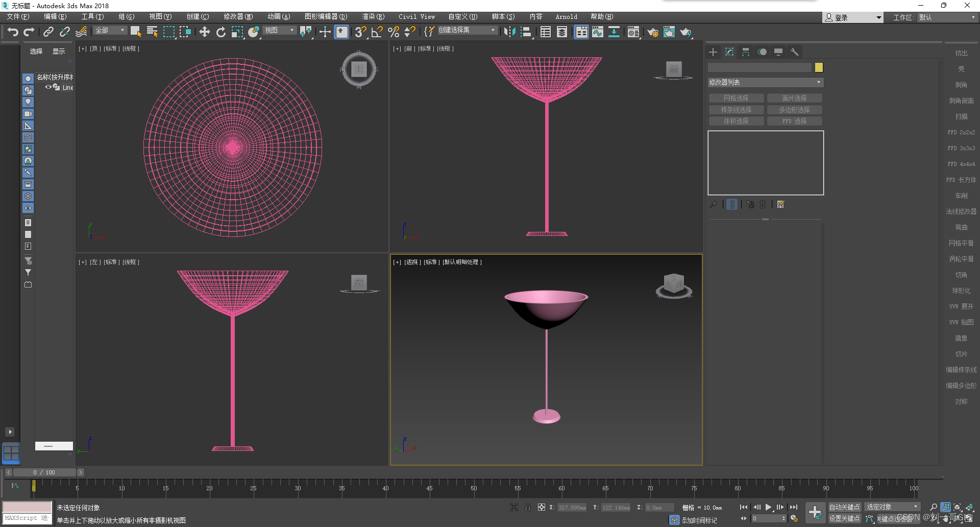Screen dimensions: 980x527
Task: Activate the Select Object tool
Action: tap(136, 32)
